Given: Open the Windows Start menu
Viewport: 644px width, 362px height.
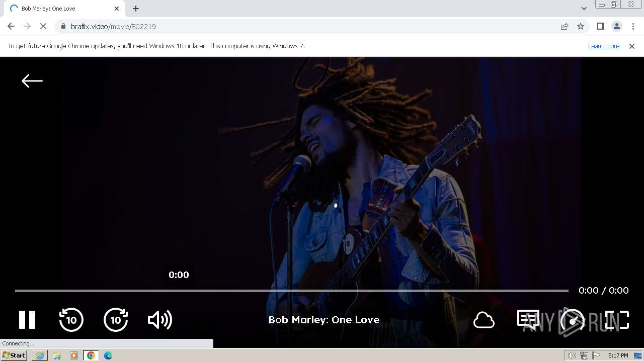Looking at the screenshot, I should click(14, 355).
